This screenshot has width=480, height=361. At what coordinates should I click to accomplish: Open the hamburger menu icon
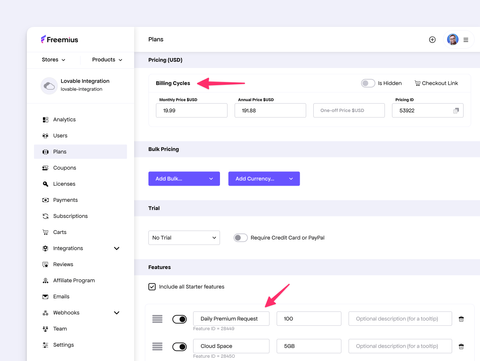[466, 40]
